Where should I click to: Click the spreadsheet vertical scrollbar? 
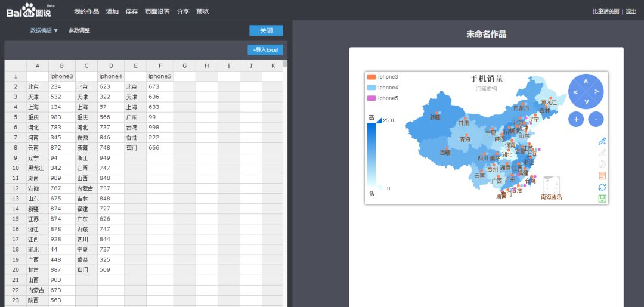(285, 64)
